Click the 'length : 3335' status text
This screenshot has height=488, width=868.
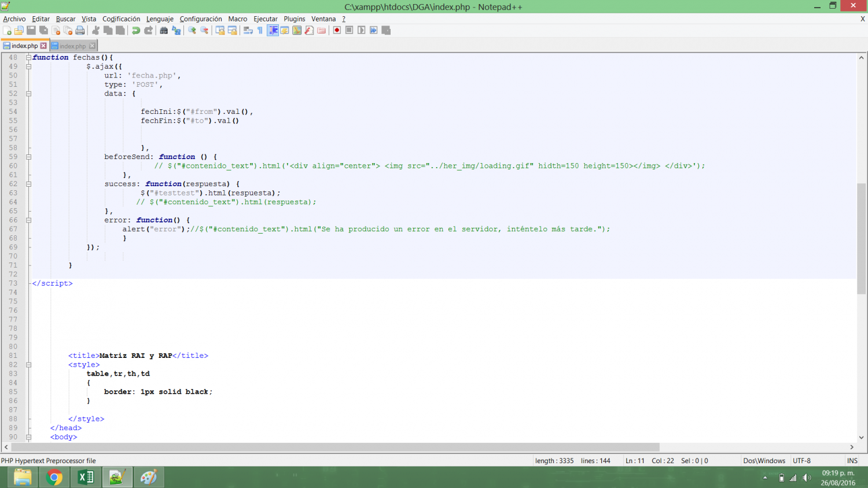click(x=554, y=461)
